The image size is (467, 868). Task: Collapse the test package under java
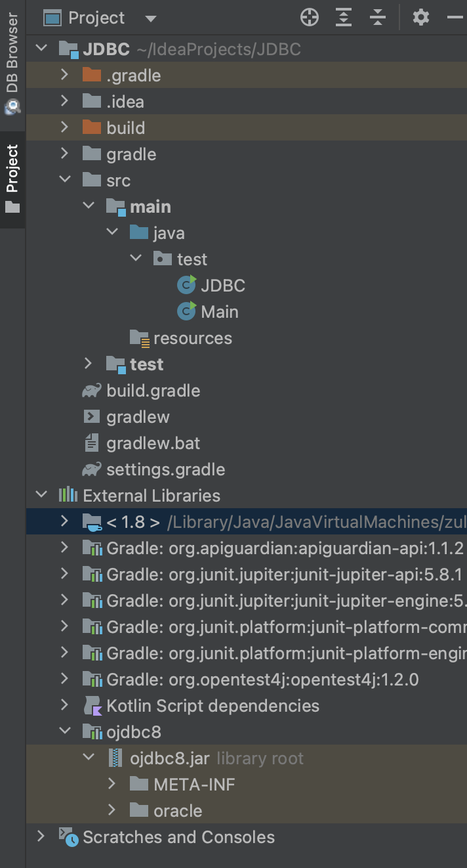[136, 259]
